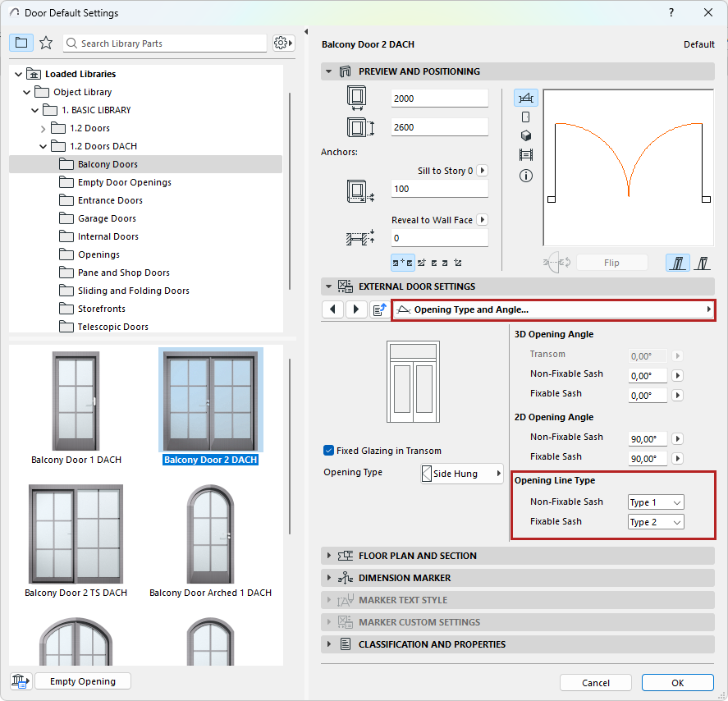Click the mirror door orientation icon
Image resolution: width=728 pixels, height=701 pixels.
[x=556, y=263]
